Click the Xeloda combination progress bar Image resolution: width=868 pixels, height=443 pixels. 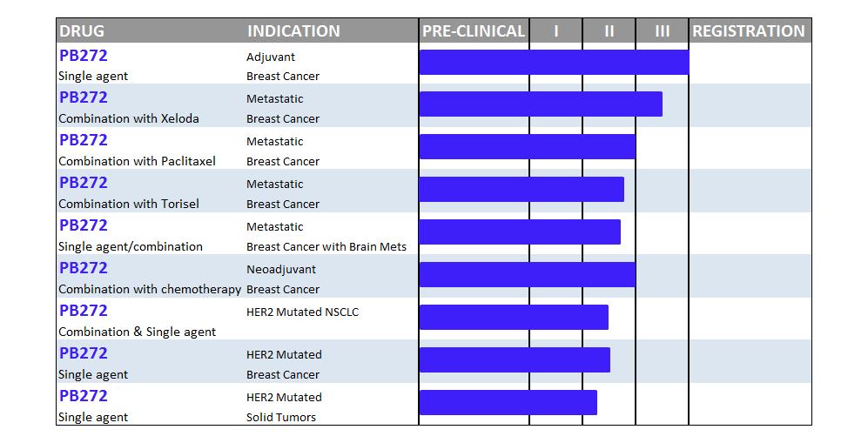point(541,104)
